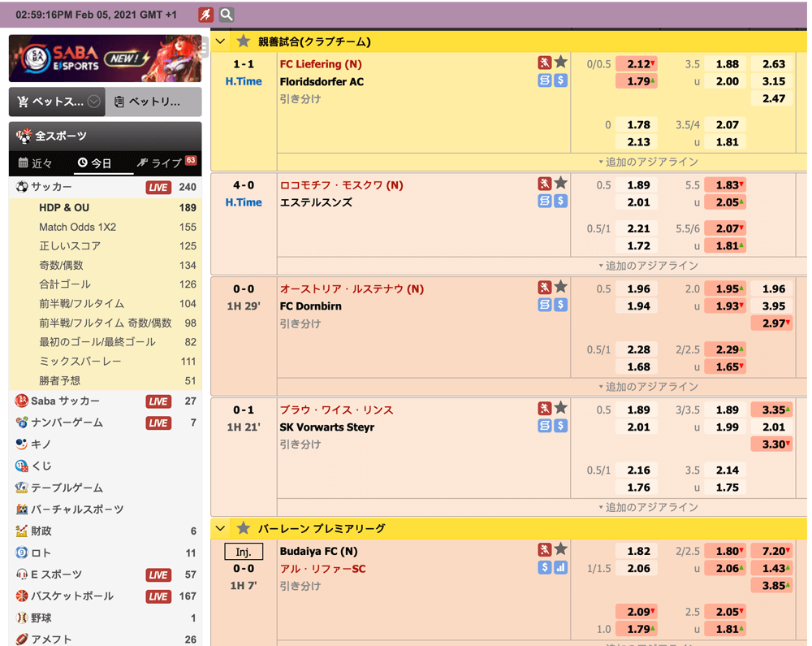Favorite the FC Liefering match with star
Viewport: 812px width, 646px height.
[560, 63]
